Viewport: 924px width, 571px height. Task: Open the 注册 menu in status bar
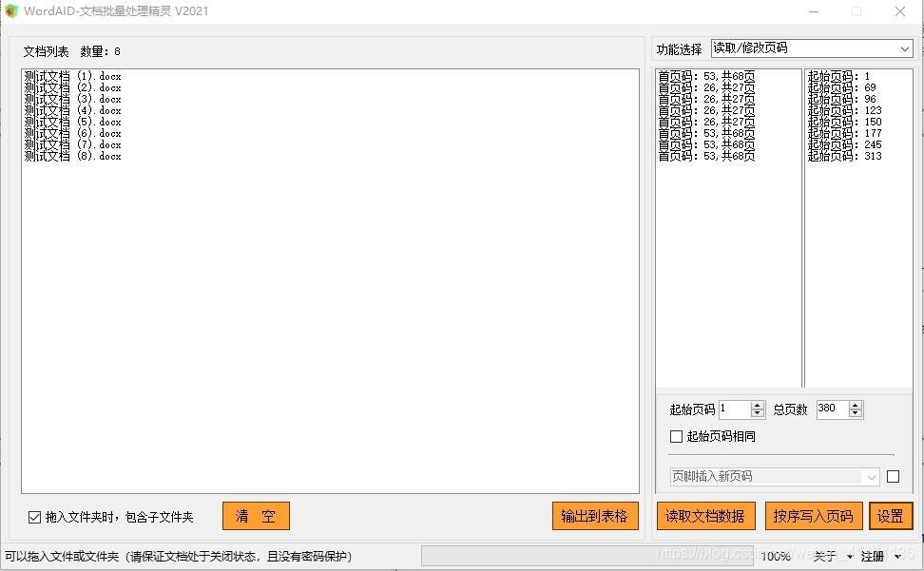pyautogui.click(x=881, y=557)
